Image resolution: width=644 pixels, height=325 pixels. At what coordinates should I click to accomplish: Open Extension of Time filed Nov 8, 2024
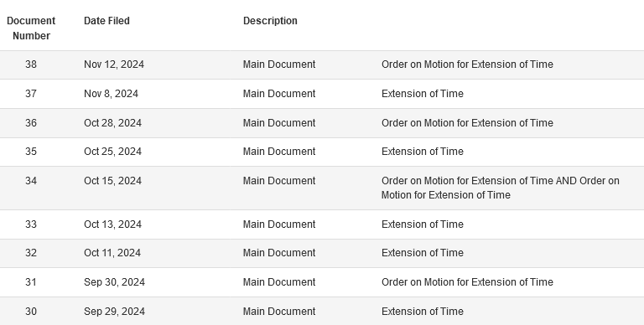[423, 94]
